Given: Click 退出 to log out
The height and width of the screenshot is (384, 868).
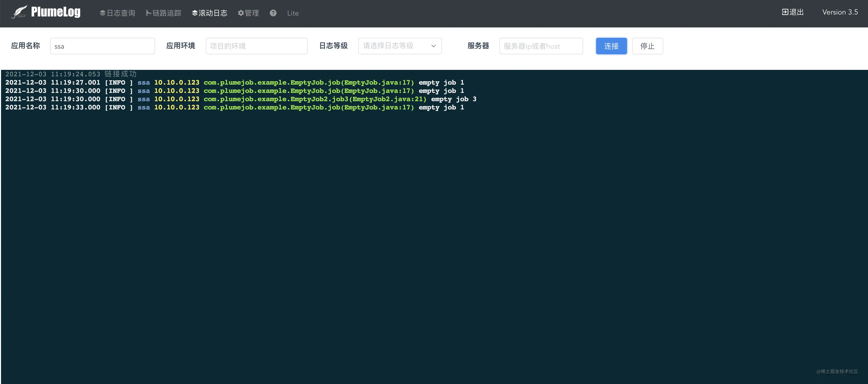Looking at the screenshot, I should click(x=793, y=12).
